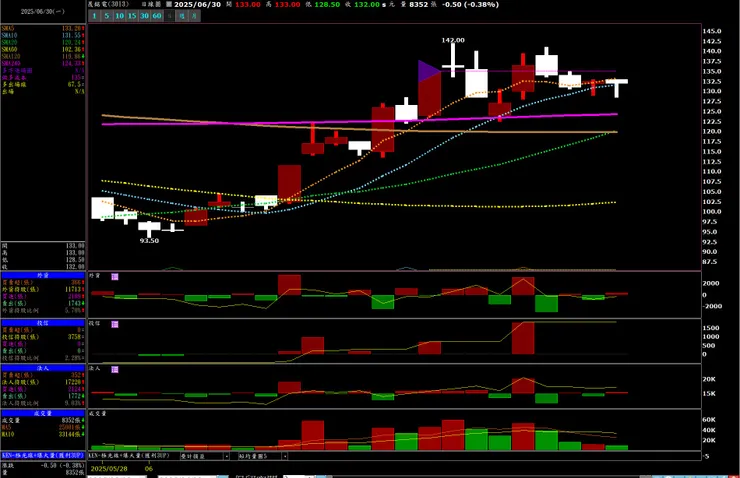Choose the 60-minute timeframe button
The image size is (740, 478).
click(x=157, y=16)
